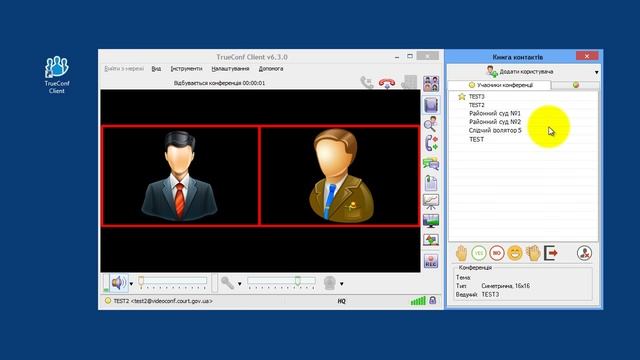640x360 pixels.
Task: Select the left businessman video tile
Action: point(180,176)
